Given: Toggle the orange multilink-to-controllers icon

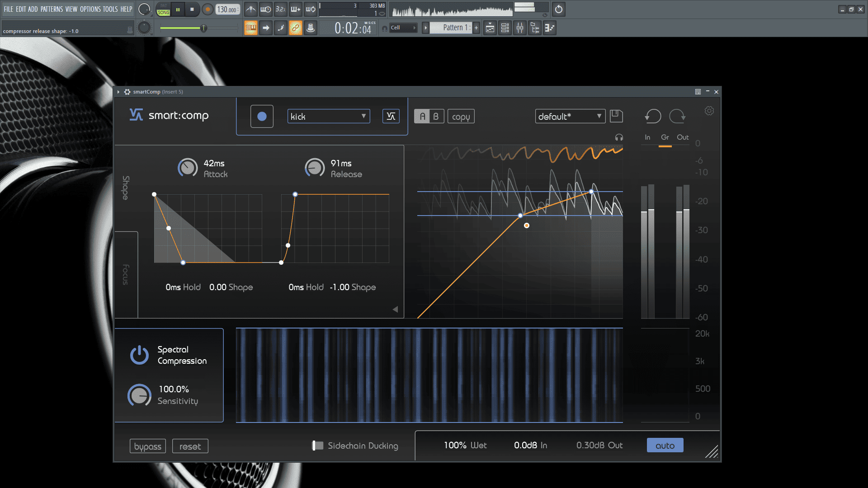Looking at the screenshot, I should [296, 28].
